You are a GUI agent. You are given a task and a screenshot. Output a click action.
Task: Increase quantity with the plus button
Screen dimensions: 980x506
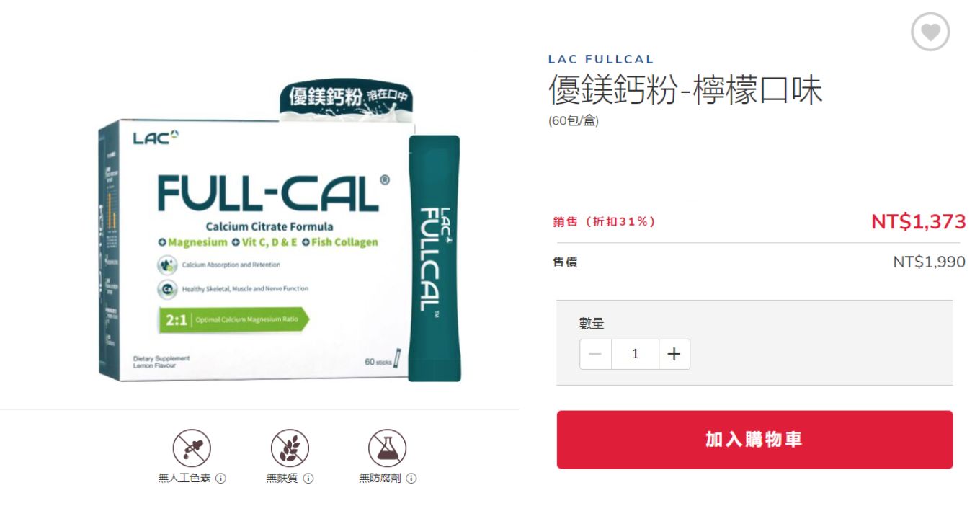[674, 354]
